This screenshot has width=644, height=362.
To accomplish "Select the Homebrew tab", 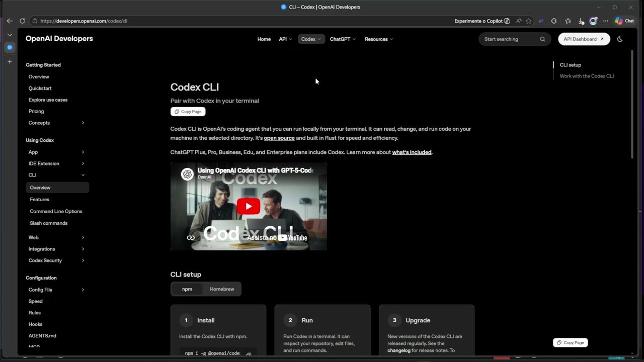I will coord(222,289).
